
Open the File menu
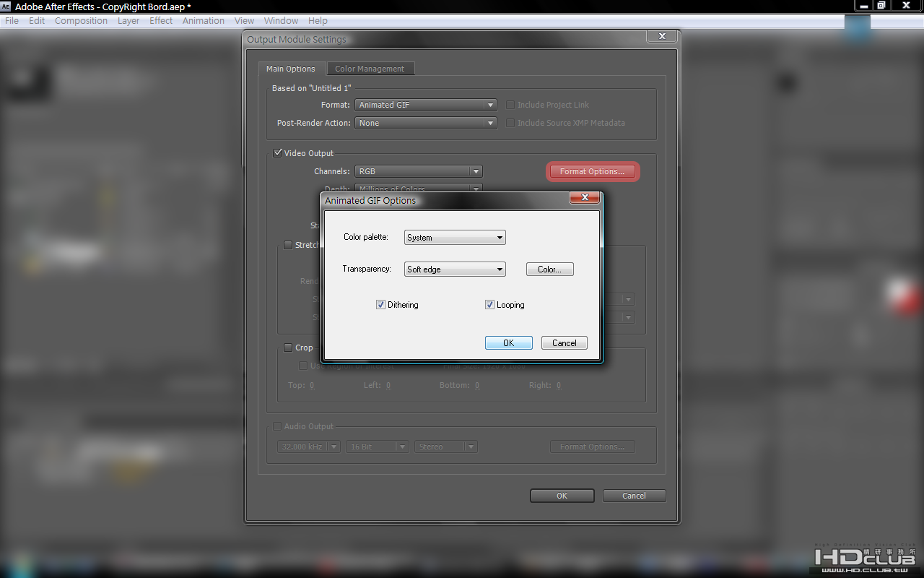click(12, 20)
